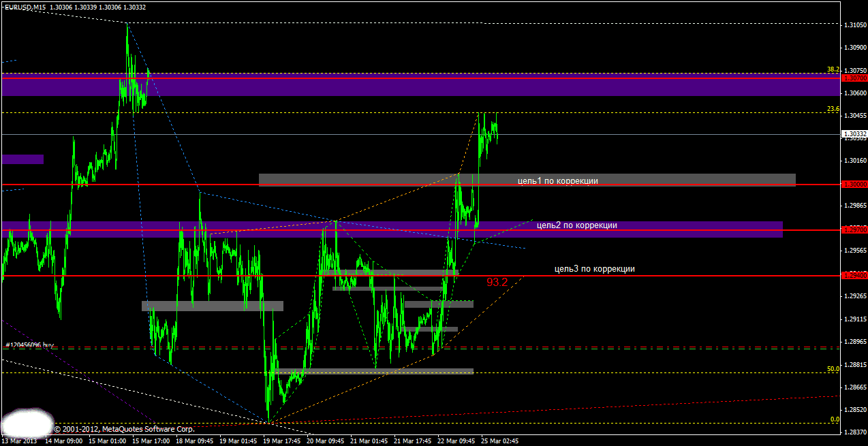Click the '21 Mar 17:45' time axis label
The width and height of the screenshot is (868, 446).
[x=413, y=441]
